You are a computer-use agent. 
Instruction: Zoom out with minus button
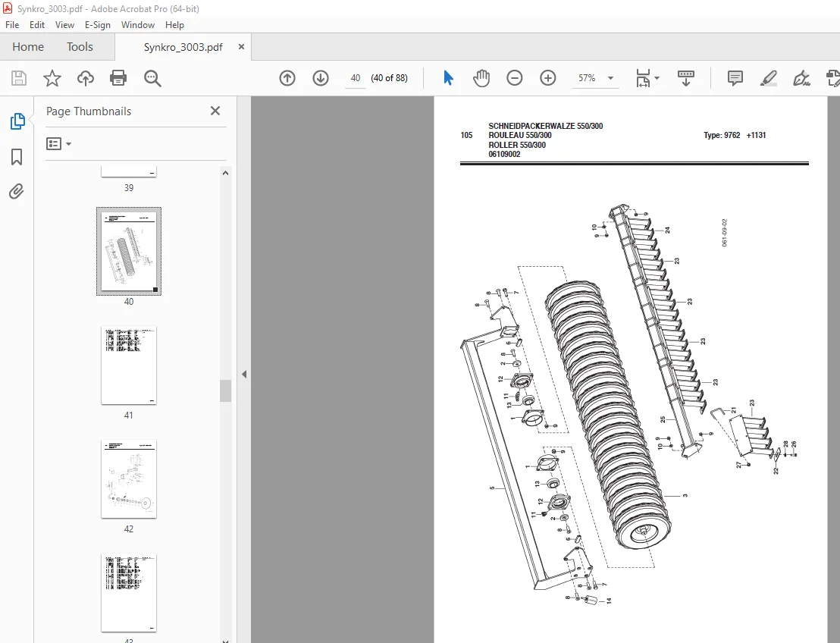click(514, 78)
